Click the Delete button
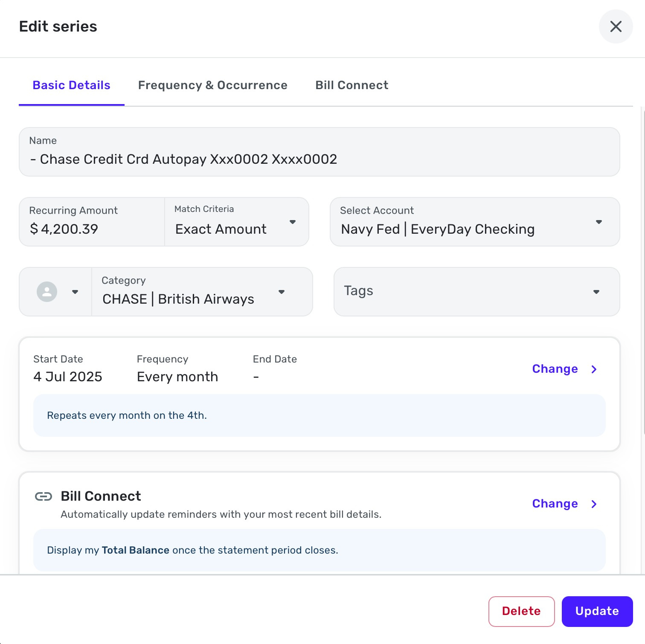This screenshot has width=645, height=644. [x=521, y=611]
